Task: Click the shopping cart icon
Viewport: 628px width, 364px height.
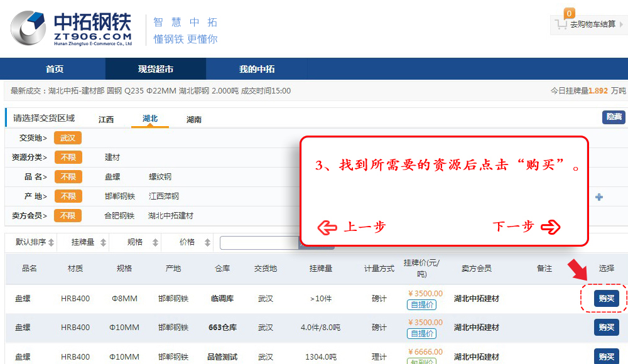Action: coord(560,25)
